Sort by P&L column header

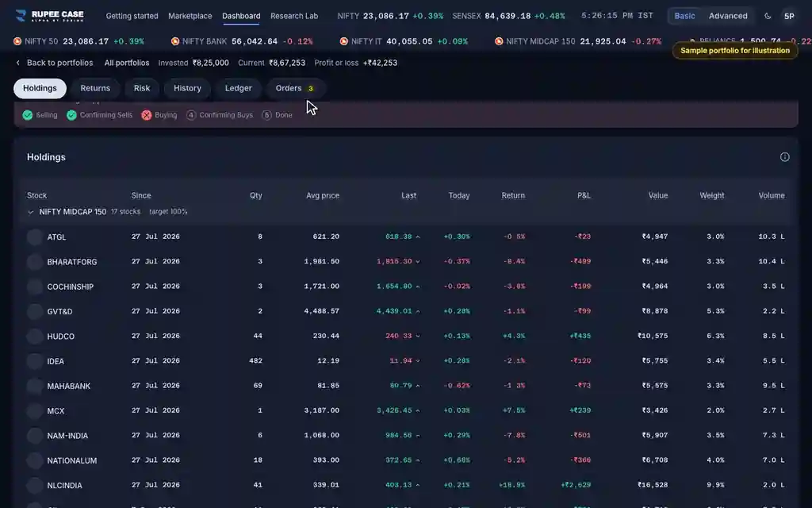point(584,195)
